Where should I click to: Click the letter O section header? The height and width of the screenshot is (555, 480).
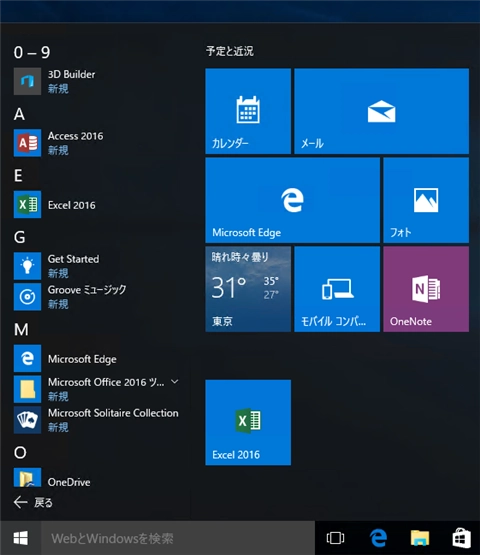pyautogui.click(x=20, y=452)
